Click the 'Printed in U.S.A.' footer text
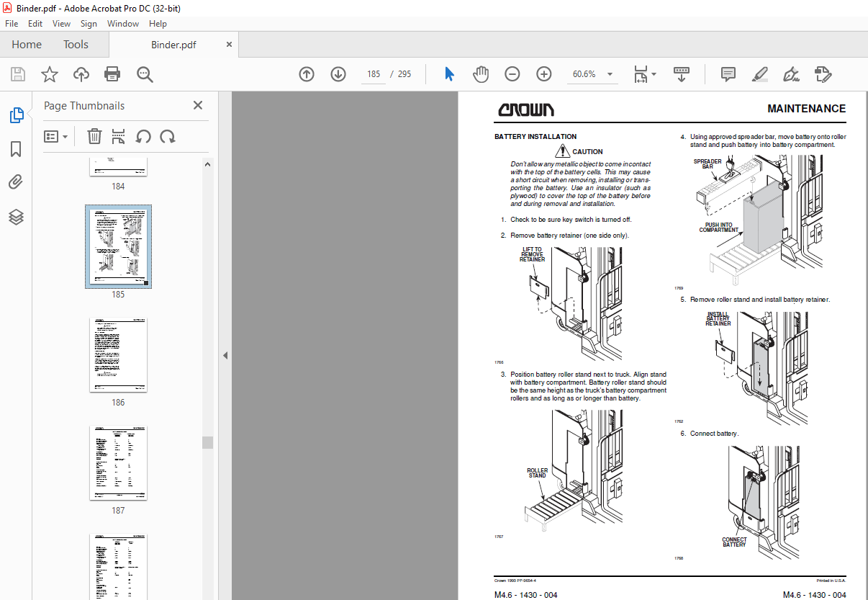This screenshot has height=600, width=868. click(831, 581)
